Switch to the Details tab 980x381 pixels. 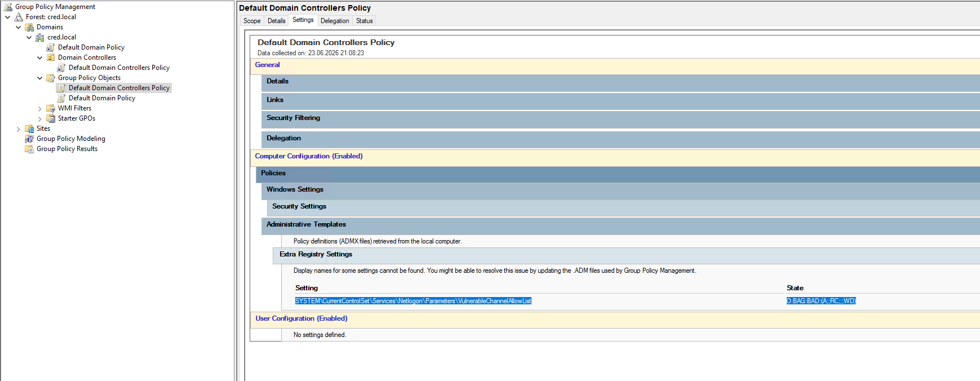pos(276,21)
